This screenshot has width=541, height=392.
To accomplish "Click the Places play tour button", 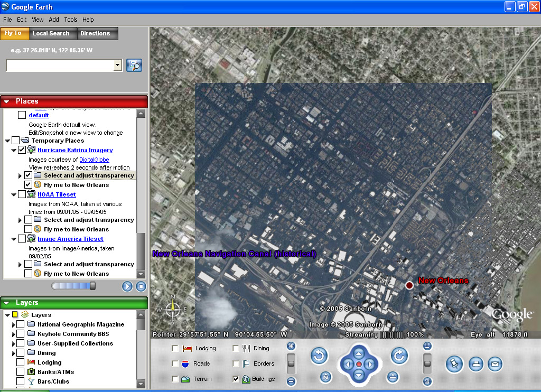I will click(127, 286).
